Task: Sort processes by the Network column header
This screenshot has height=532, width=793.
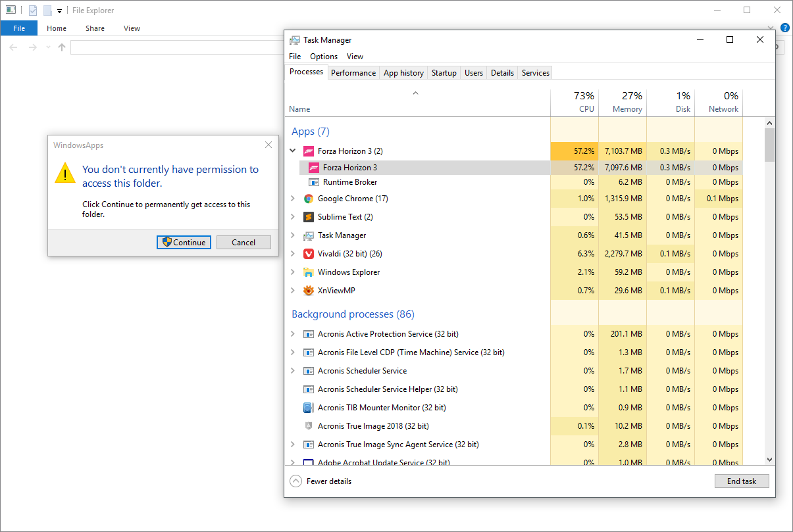Action: (719, 103)
